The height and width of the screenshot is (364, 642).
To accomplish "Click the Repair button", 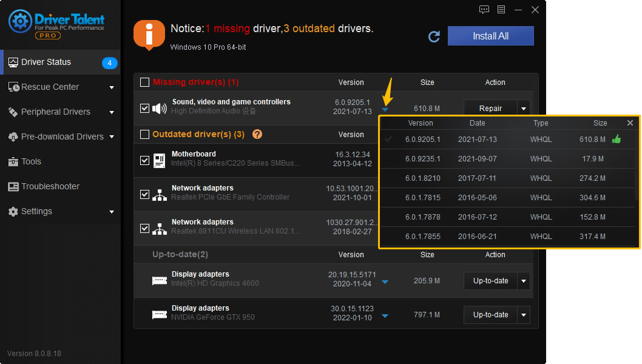I will 490,108.
